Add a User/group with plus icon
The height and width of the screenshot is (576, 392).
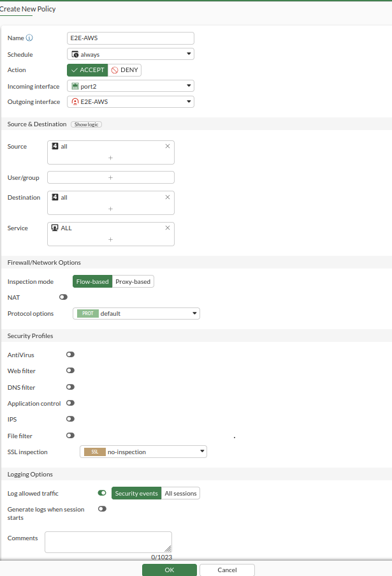[x=110, y=178]
